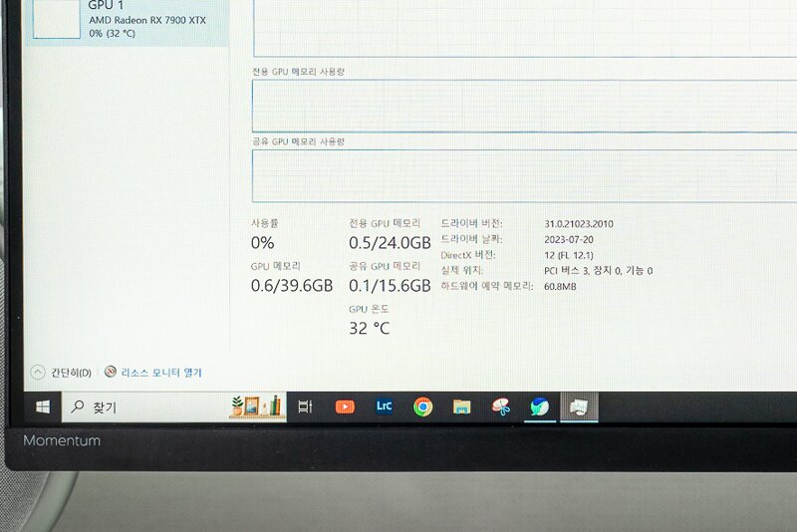Image resolution: width=797 pixels, height=532 pixels.
Task: Click the 드라이버 날짜 label
Action: pyautogui.click(x=471, y=239)
